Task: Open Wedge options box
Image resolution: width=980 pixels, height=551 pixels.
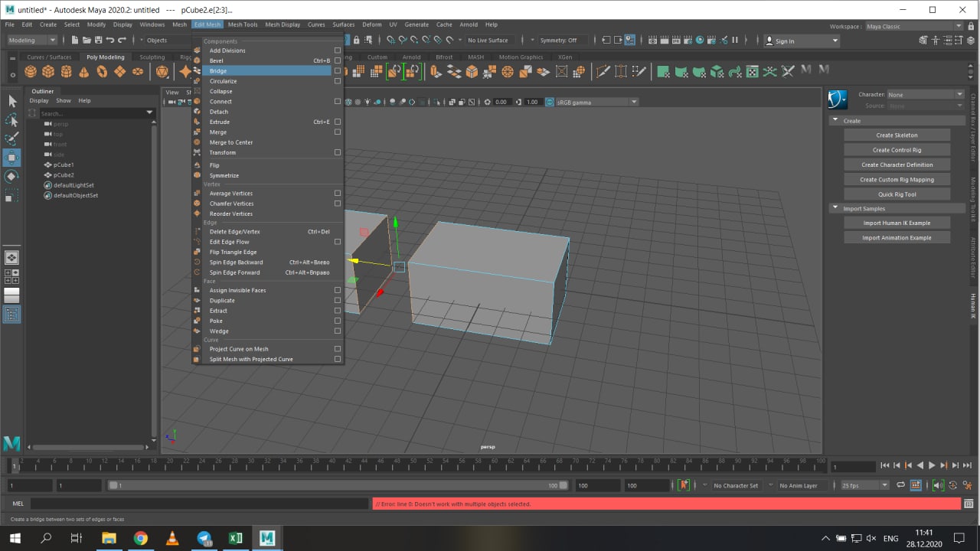Action: (338, 331)
